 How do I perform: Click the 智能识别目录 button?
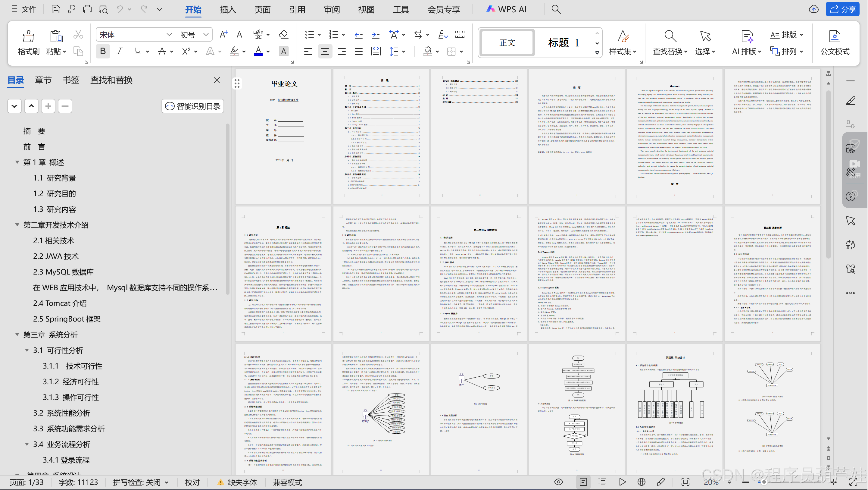(x=193, y=106)
